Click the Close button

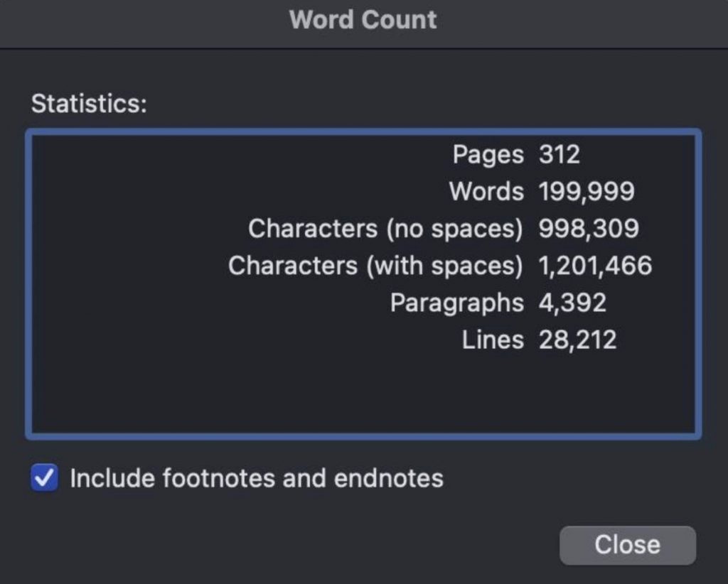[627, 545]
